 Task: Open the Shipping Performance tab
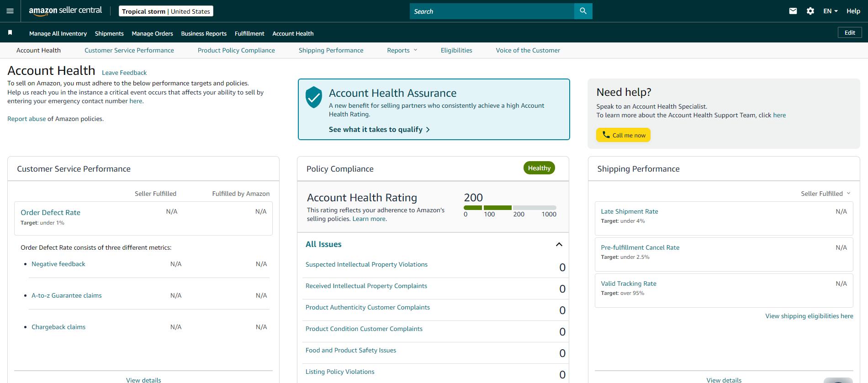click(x=331, y=50)
